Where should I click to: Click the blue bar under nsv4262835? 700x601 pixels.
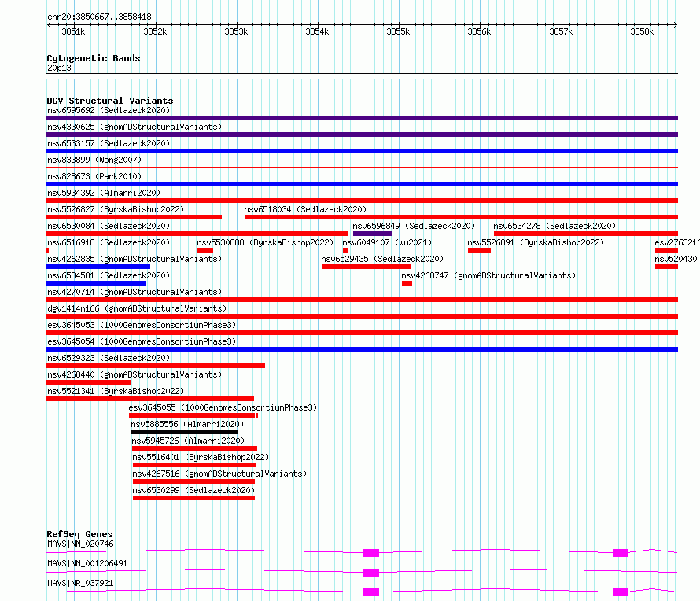point(98,267)
